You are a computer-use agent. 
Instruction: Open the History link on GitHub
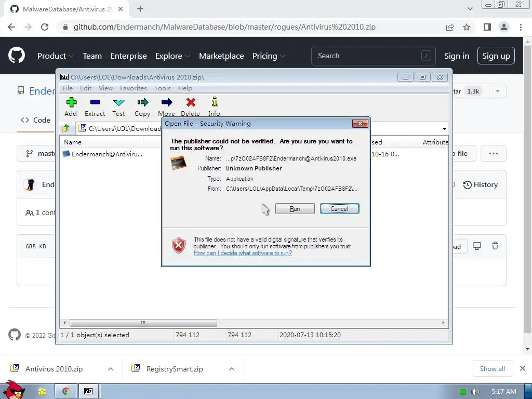(x=480, y=184)
